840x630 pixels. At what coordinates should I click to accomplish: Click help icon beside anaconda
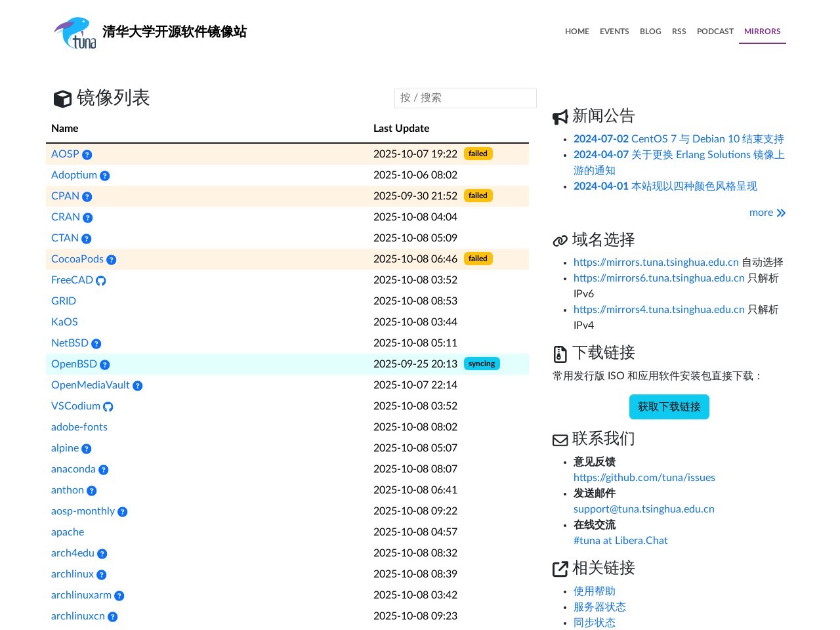click(104, 470)
